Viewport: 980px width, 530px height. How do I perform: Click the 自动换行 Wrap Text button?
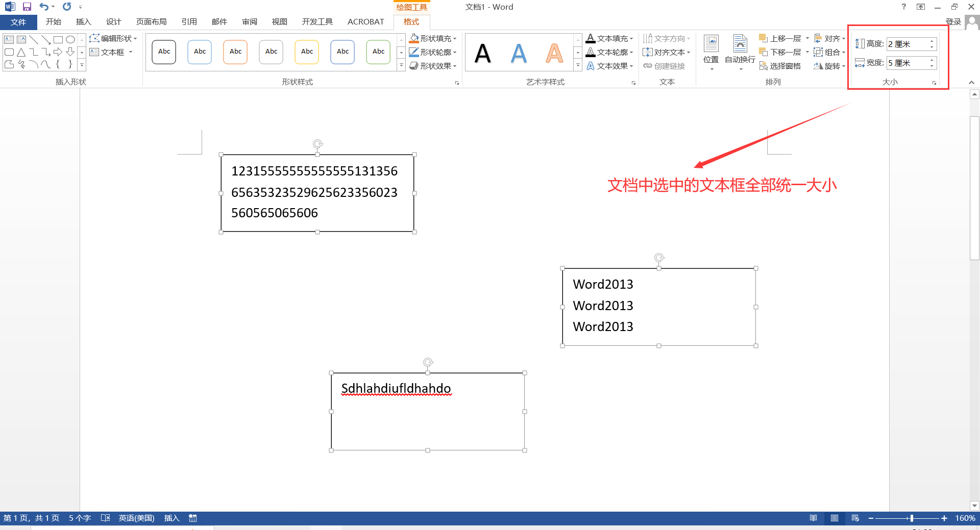tap(740, 53)
